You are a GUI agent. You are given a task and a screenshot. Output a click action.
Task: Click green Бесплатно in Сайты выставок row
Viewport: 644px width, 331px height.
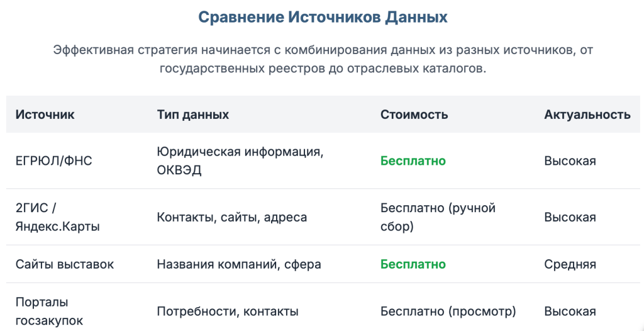(413, 264)
